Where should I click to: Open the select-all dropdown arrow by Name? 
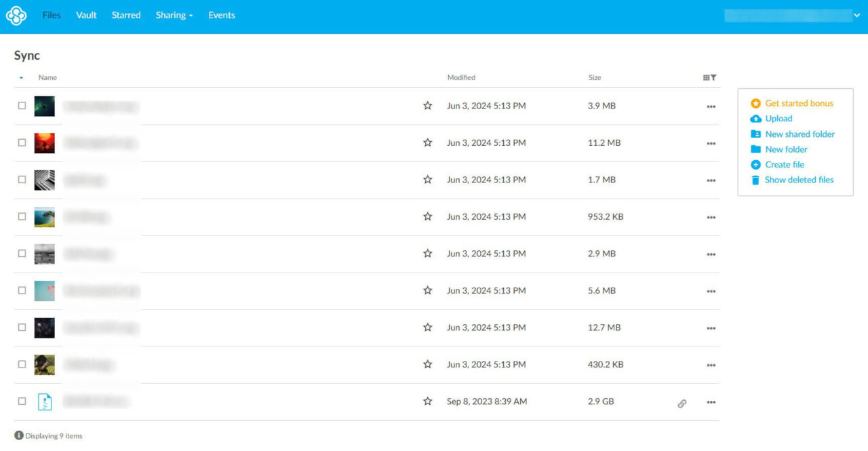pyautogui.click(x=21, y=78)
